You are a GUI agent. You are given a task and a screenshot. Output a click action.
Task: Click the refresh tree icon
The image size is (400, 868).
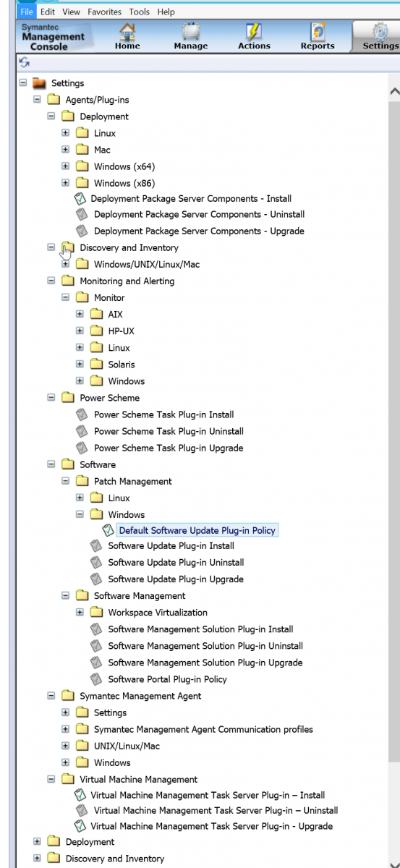25,63
